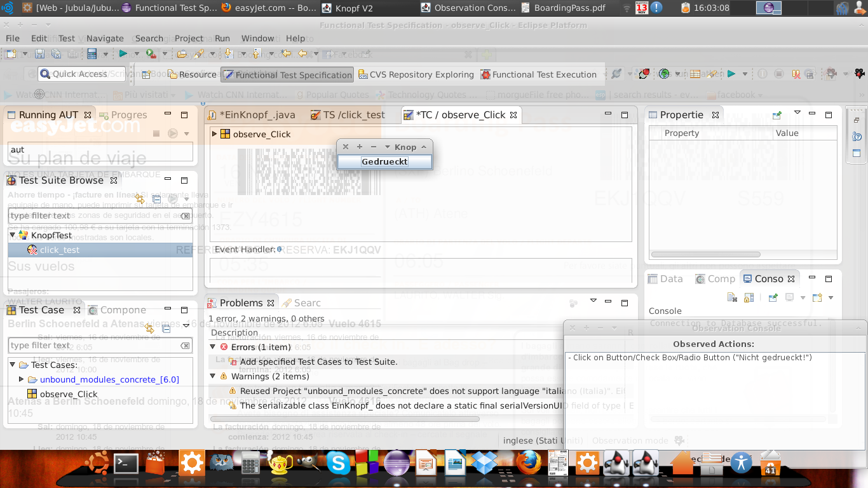
Task: Click the observation mode camera icon in status bar
Action: point(679,440)
